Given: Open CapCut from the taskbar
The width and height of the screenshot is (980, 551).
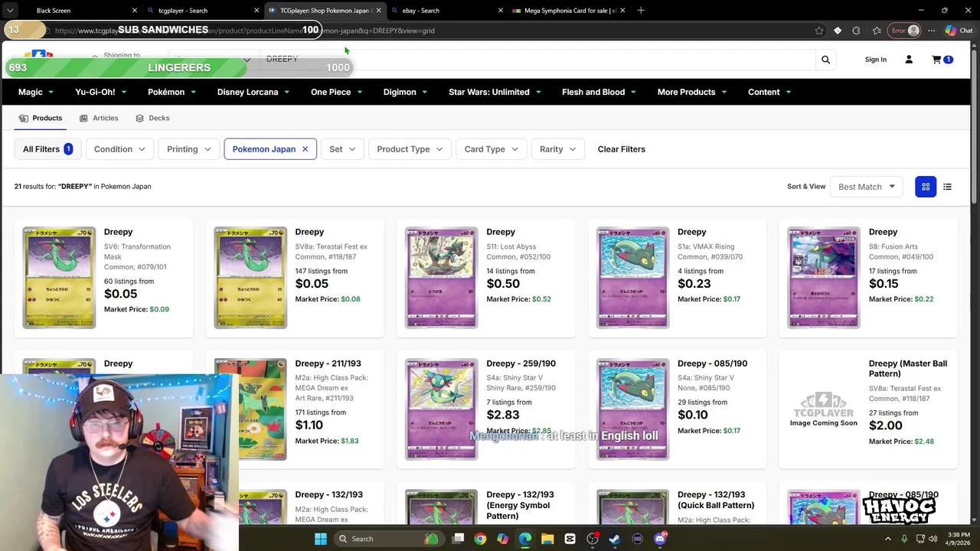Looking at the screenshot, I should coord(570,539).
